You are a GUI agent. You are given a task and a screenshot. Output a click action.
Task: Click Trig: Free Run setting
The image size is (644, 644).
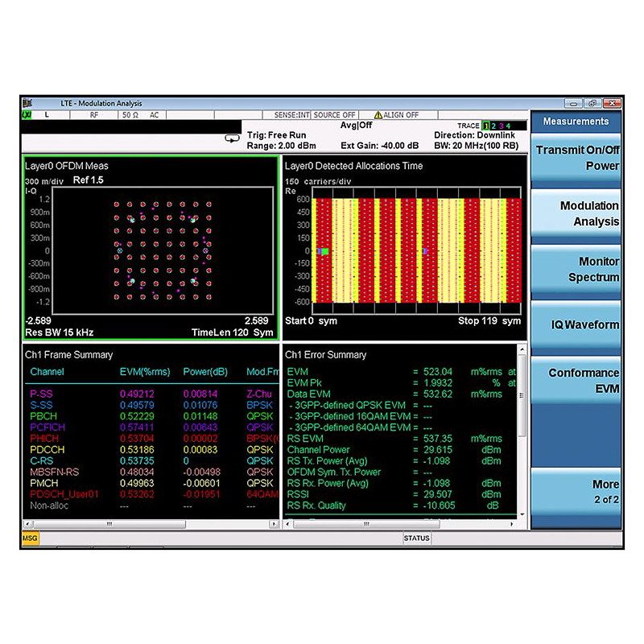[x=276, y=135]
